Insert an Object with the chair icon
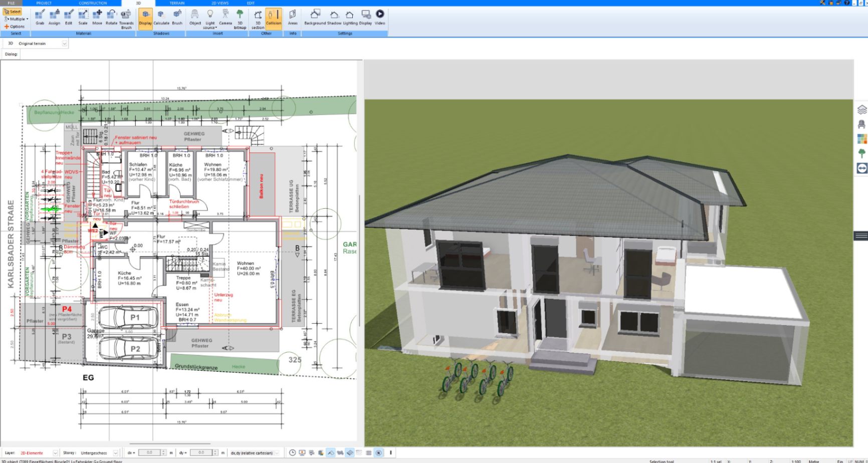 195,18
